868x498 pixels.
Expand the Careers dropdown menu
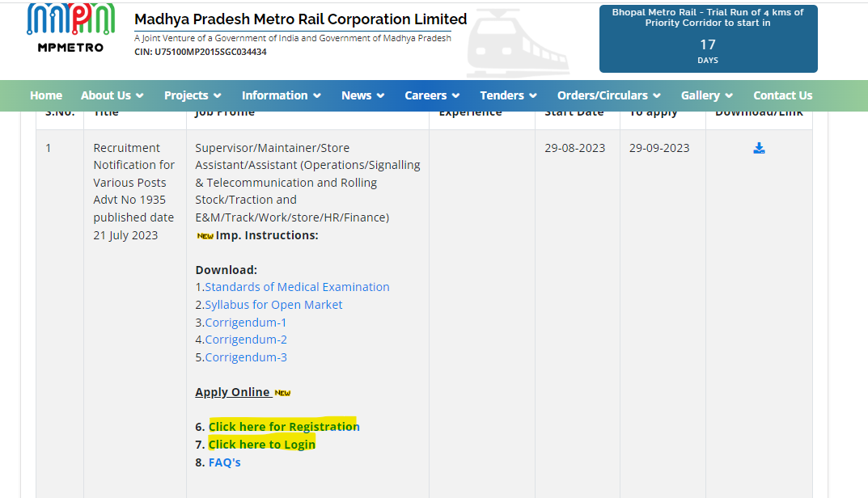(432, 95)
